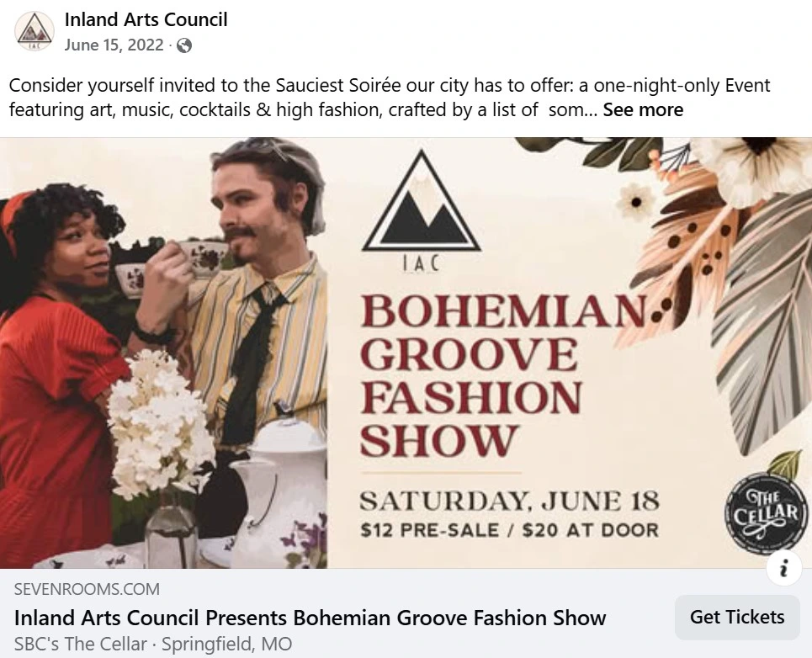Open the Inland Arts Council page link
The image size is (812, 658).
click(x=146, y=19)
